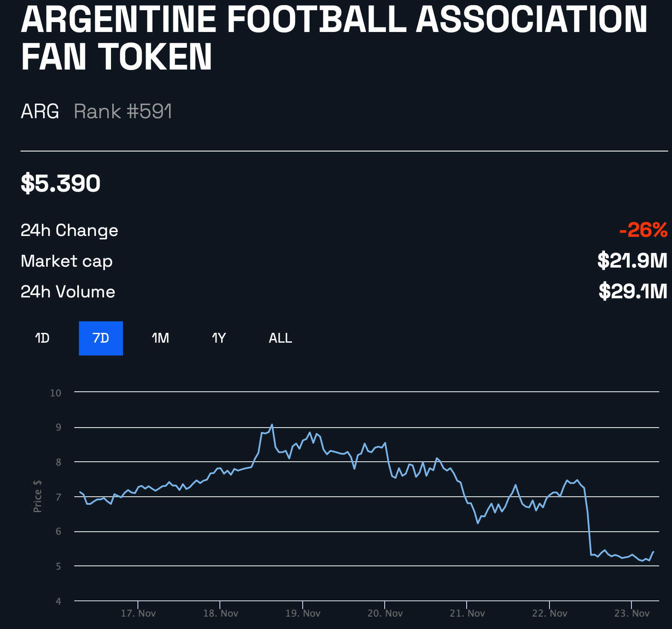The image size is (672, 629).
Task: Show the 1M price history
Action: click(x=161, y=338)
